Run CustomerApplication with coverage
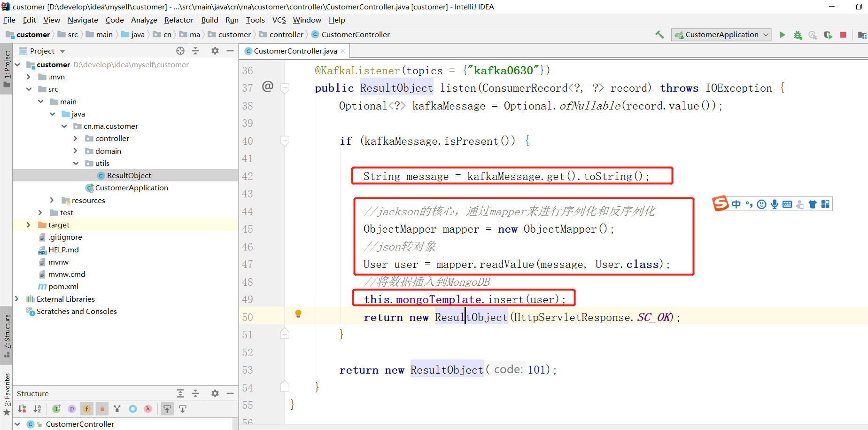The image size is (868, 430). coord(828,35)
